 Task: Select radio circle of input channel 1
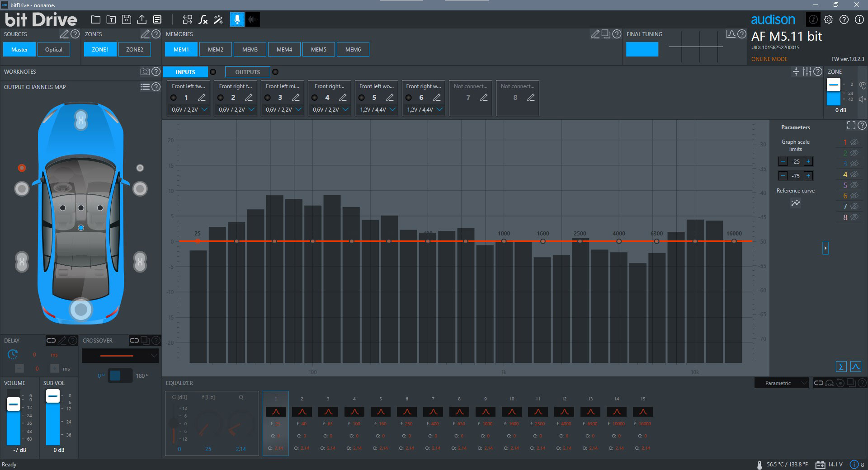174,98
